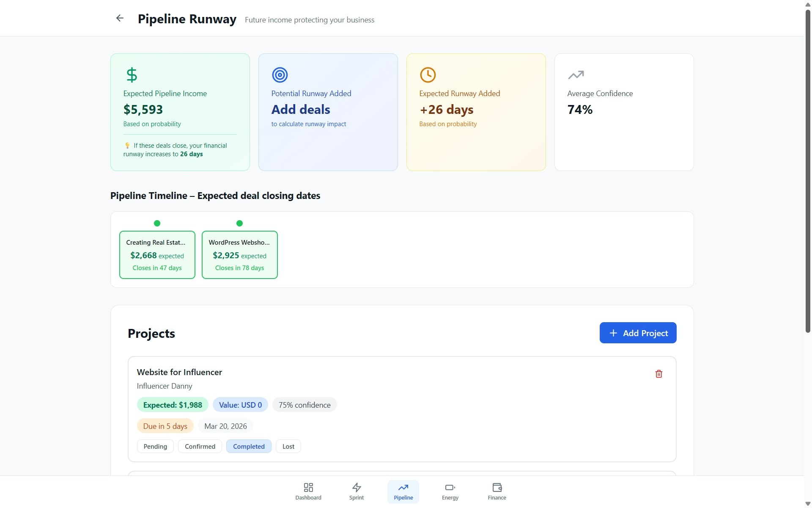Go to Sprint in bottom navigation
Viewport: 812px width, 508px height.
[x=356, y=491]
